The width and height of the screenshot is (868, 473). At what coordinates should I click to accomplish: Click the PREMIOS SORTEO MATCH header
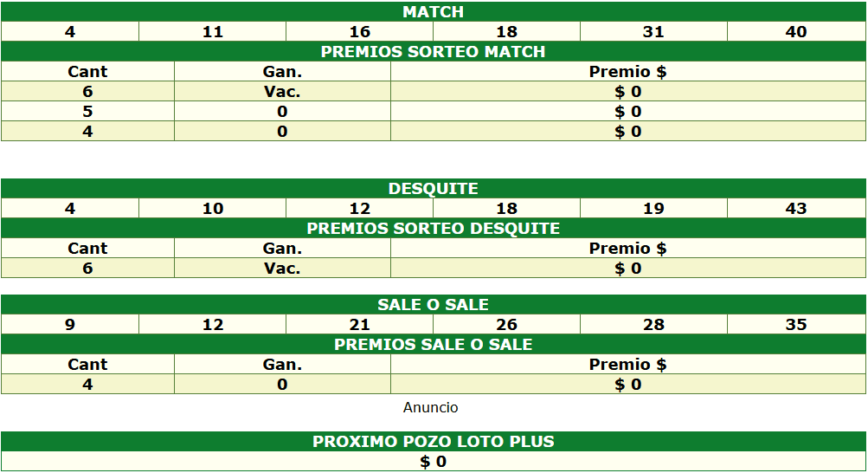pyautogui.click(x=433, y=52)
